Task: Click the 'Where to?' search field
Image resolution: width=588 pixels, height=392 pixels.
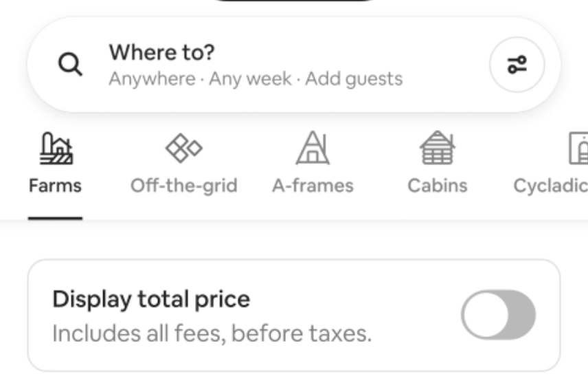Action: click(161, 52)
